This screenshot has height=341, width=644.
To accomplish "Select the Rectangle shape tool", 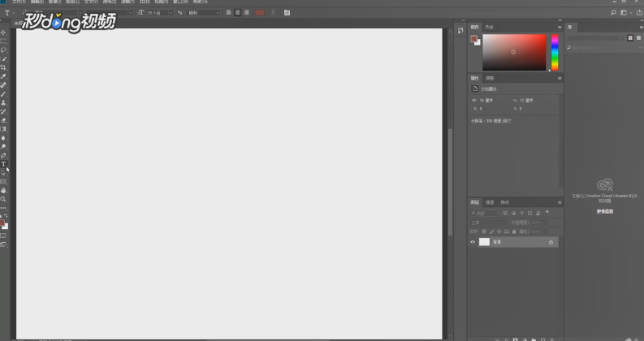I will (x=3, y=182).
